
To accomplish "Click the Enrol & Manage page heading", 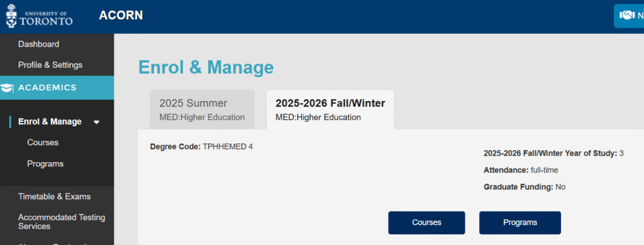I will point(206,67).
